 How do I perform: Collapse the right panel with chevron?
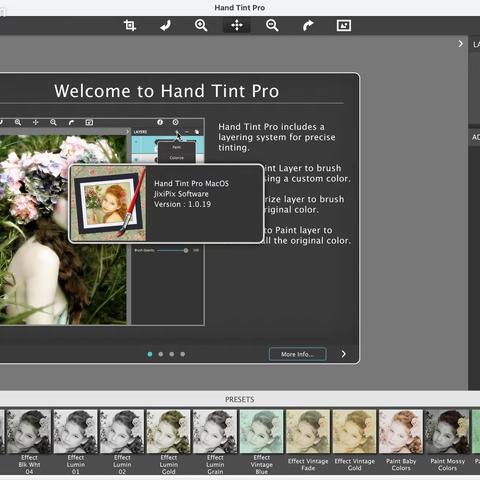[460, 44]
